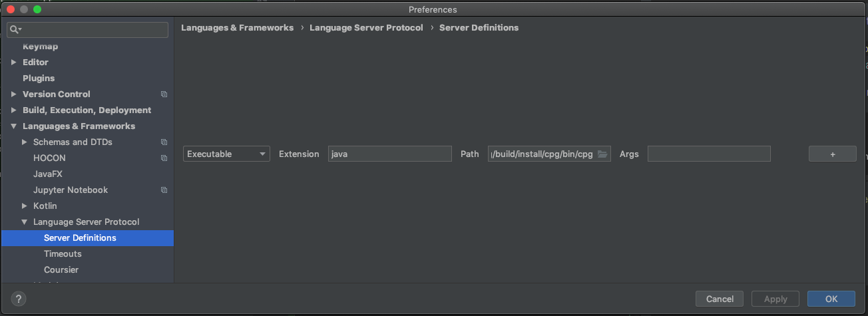
Task: Open the Executable server type dropdown
Action: 226,154
